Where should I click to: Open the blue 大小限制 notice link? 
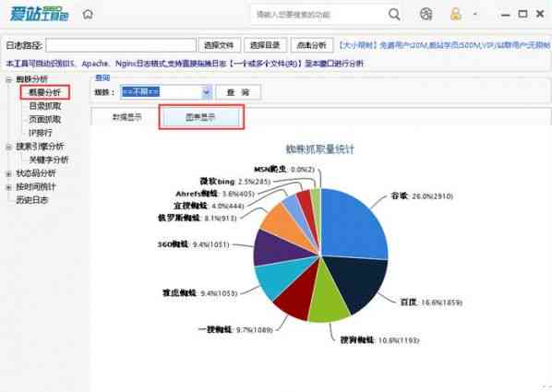(x=444, y=45)
